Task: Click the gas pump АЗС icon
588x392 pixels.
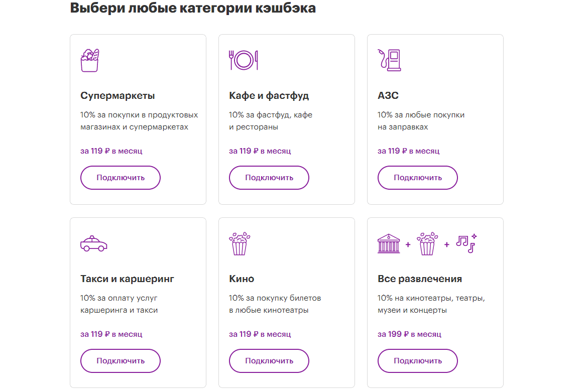Action: (389, 60)
